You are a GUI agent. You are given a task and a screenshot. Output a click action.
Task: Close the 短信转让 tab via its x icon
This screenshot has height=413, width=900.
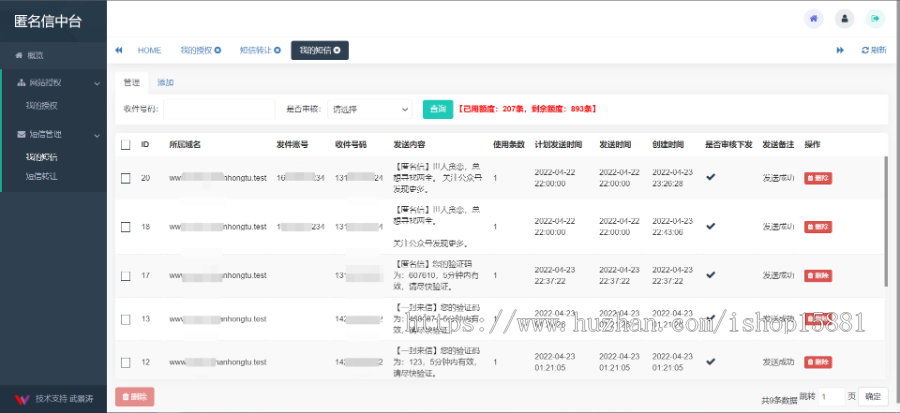pyautogui.click(x=276, y=50)
